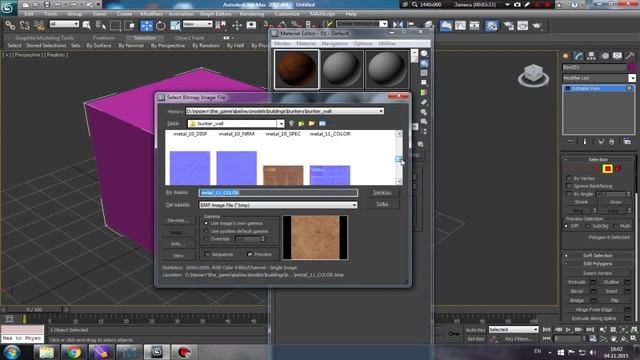Click Go to last folder visited icon
This screenshot has height=360, width=640.
click(291, 123)
